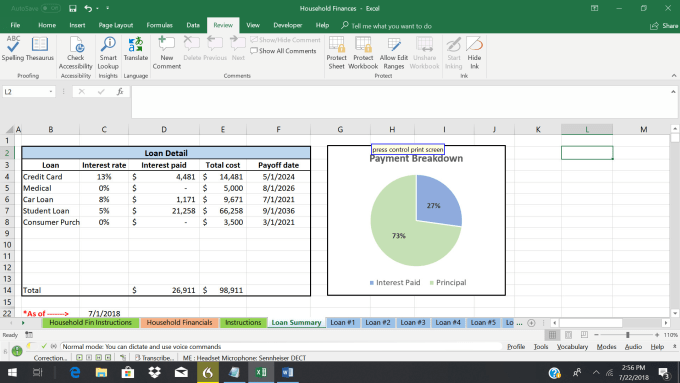Open Smart Lookup
This screenshot has width=680, height=383.
click(108, 53)
